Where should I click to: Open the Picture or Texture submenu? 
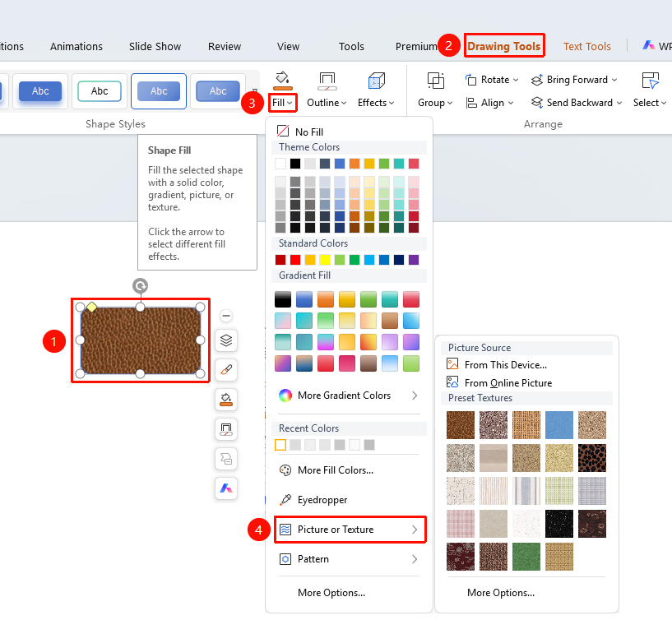(350, 530)
